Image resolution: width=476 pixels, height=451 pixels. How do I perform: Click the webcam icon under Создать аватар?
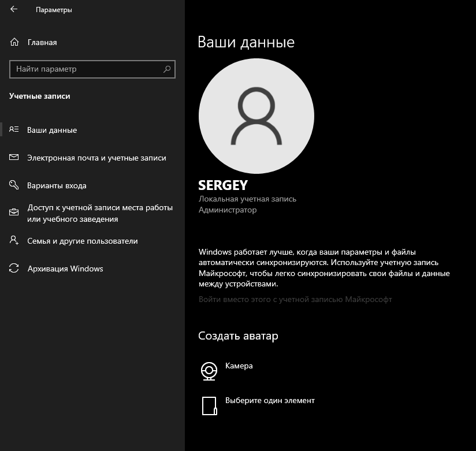209,371
